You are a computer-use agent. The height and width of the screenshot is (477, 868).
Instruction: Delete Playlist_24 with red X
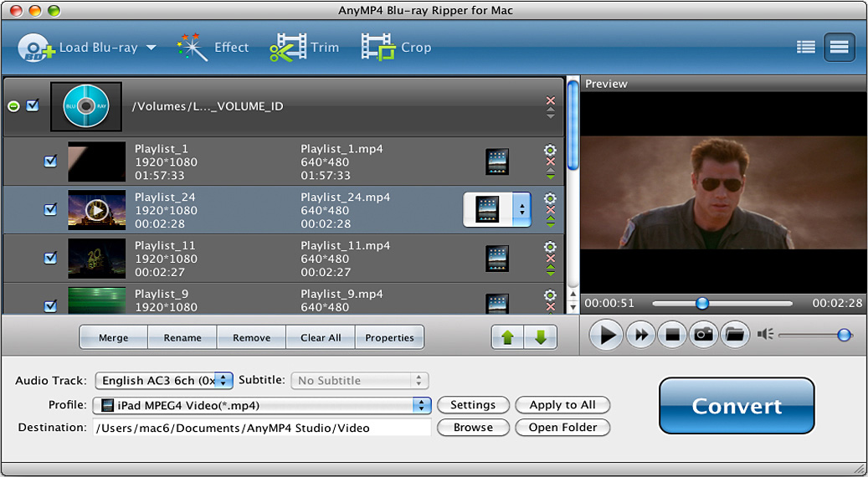coord(550,210)
